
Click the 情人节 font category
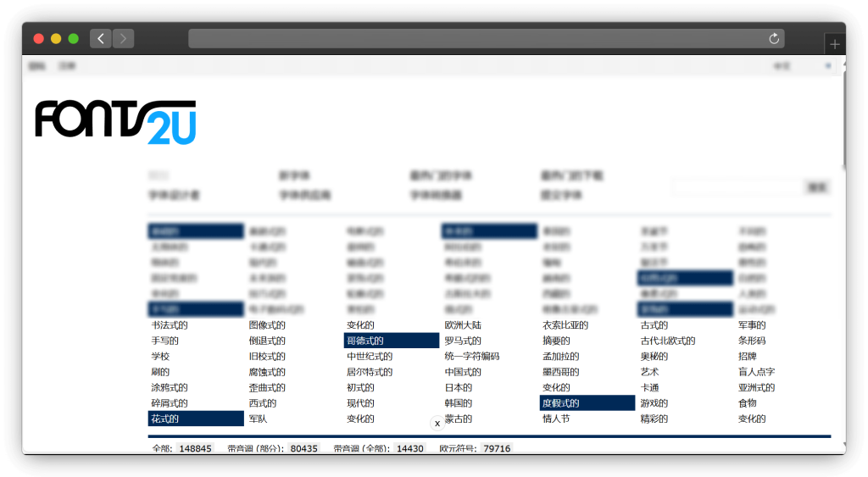(556, 419)
